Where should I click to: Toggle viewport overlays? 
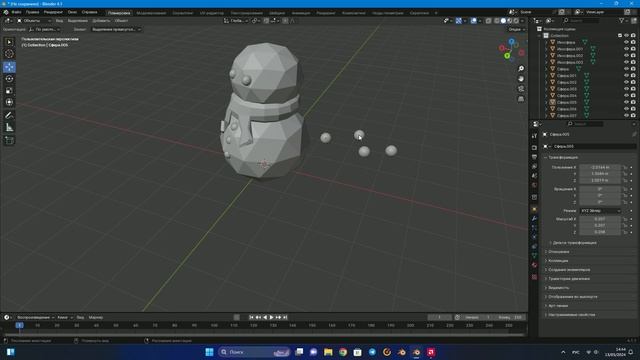click(473, 20)
